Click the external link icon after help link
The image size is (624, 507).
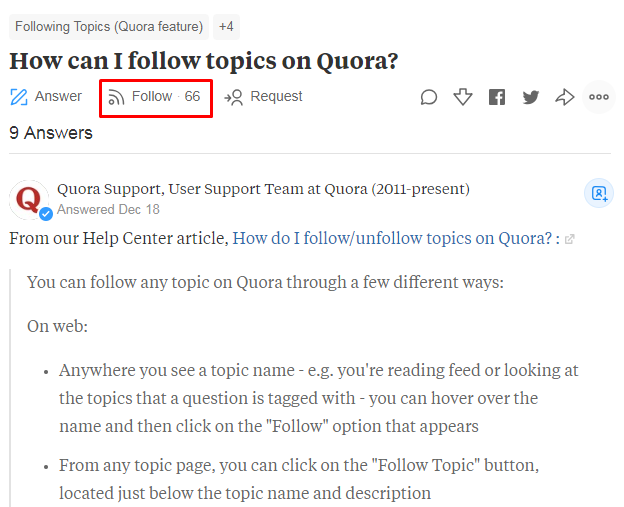point(570,240)
